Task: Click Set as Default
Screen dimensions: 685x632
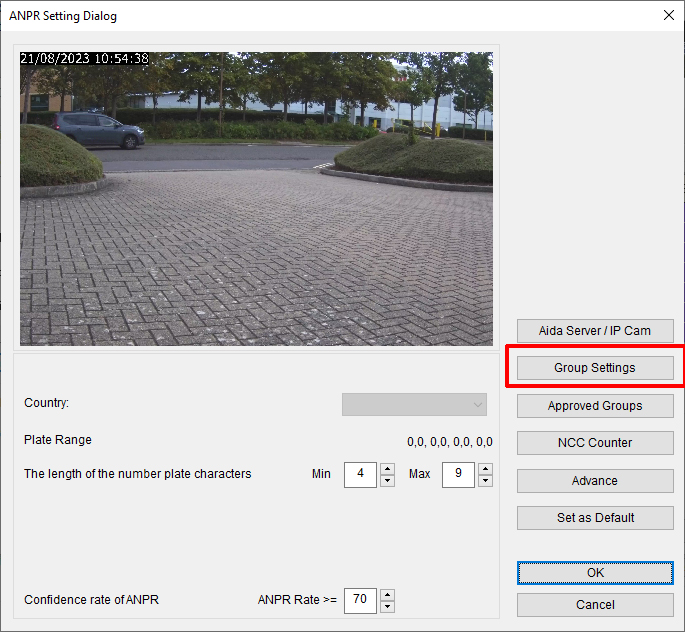Action: point(595,518)
